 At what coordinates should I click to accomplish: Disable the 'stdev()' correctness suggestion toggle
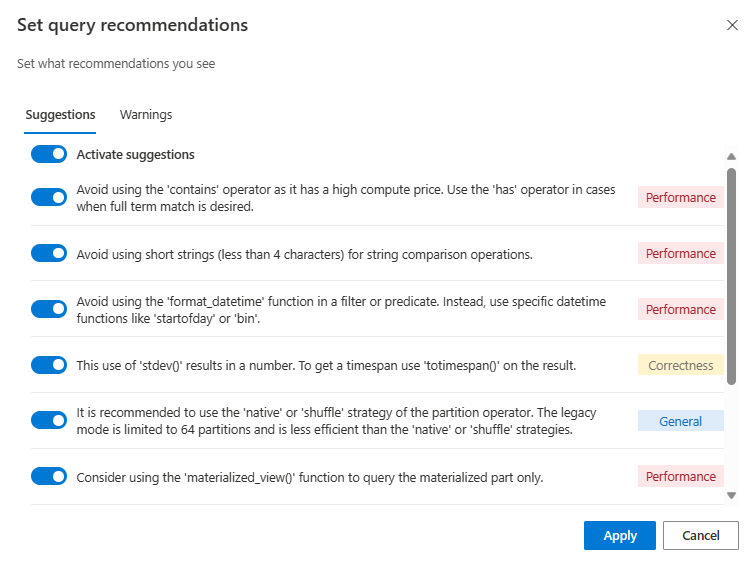49,365
